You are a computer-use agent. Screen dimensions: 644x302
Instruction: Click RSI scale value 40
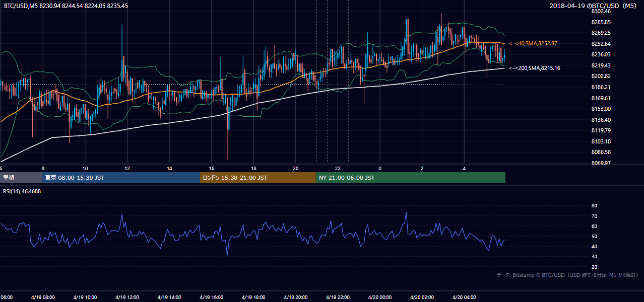594,246
